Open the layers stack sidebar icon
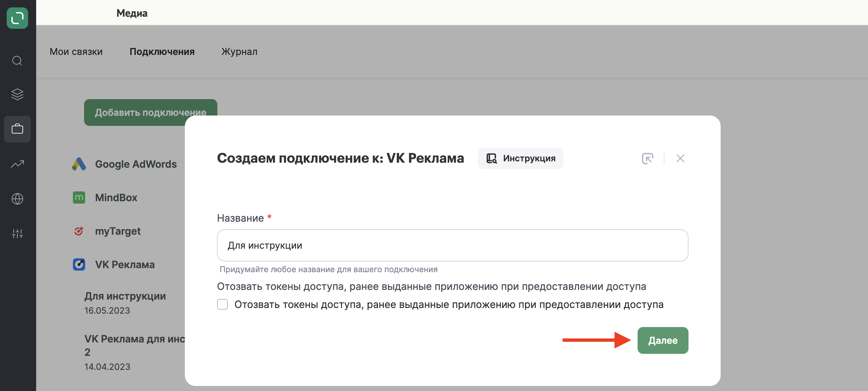The height and width of the screenshot is (391, 868). [17, 94]
